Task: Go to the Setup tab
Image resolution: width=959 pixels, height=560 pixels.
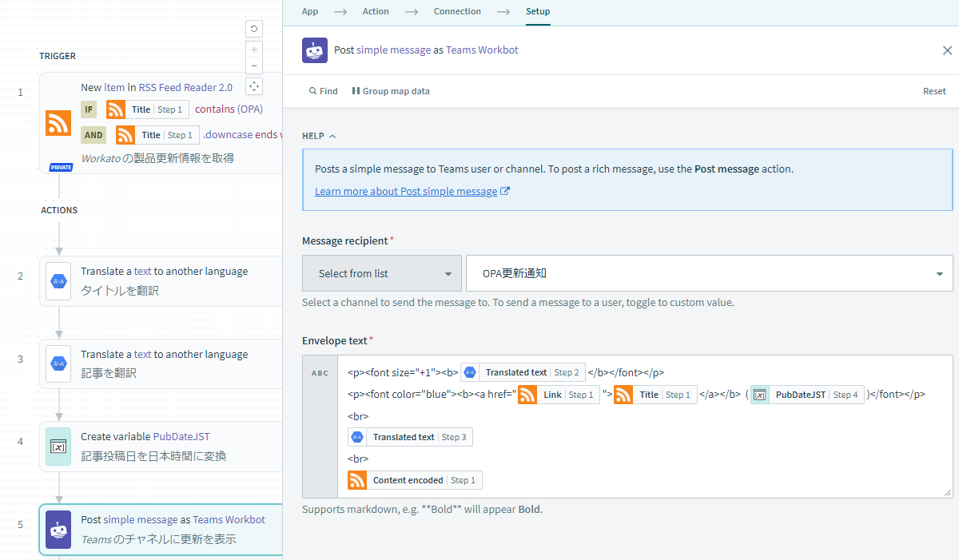Action: [538, 11]
